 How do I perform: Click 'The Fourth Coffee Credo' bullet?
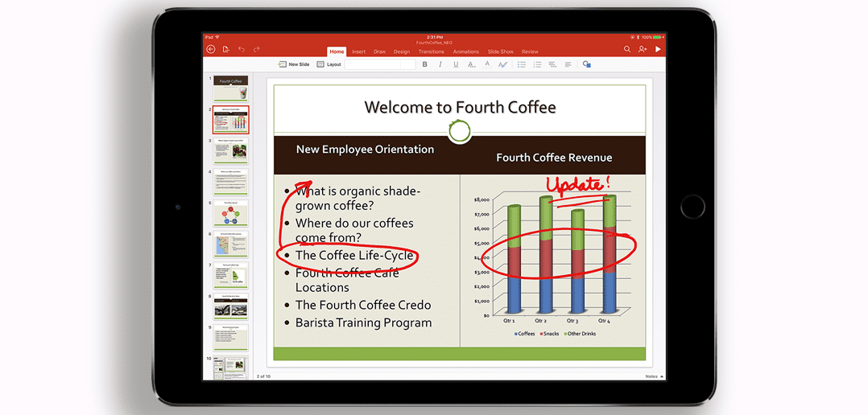(362, 305)
